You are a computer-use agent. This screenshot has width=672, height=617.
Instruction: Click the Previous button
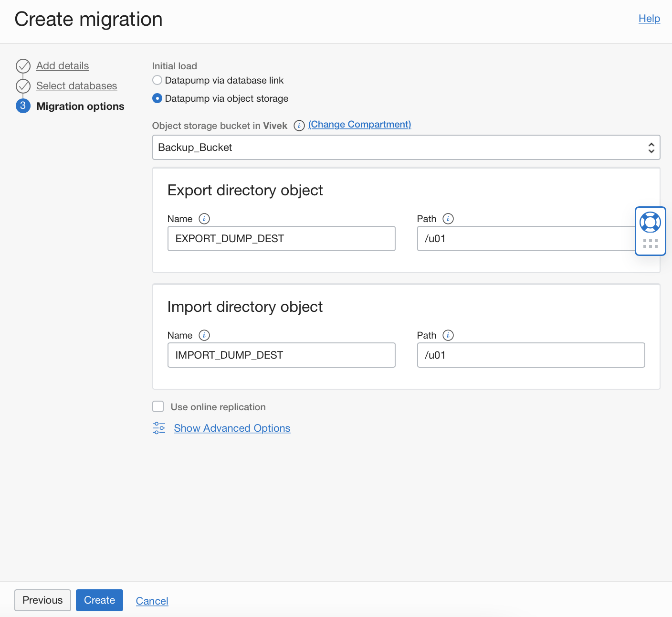click(42, 600)
